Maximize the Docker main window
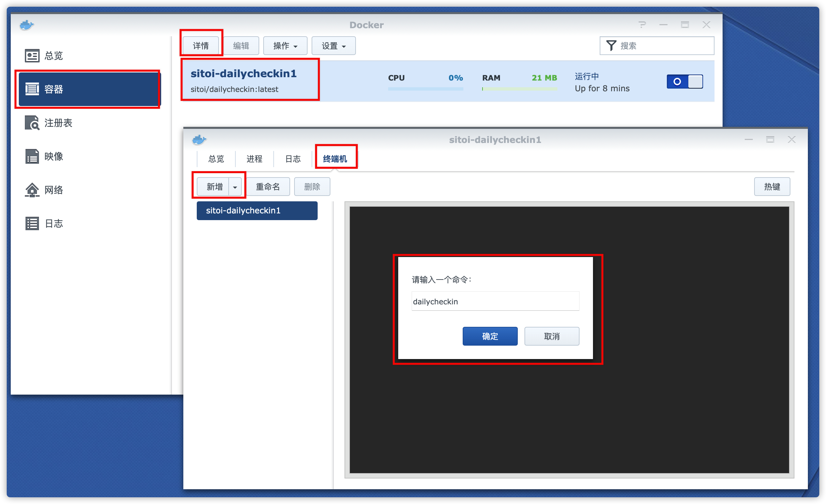Image resolution: width=826 pixels, height=504 pixels. pos(685,25)
